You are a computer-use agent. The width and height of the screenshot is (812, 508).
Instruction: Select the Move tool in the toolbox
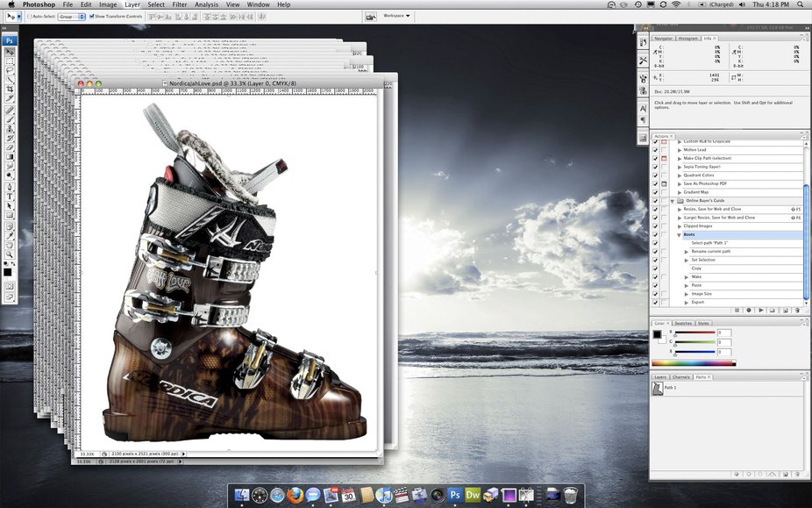point(10,52)
